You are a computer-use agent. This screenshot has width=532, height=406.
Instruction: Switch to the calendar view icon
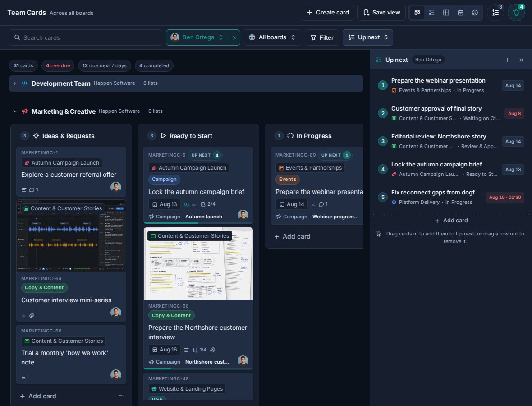[x=460, y=13]
